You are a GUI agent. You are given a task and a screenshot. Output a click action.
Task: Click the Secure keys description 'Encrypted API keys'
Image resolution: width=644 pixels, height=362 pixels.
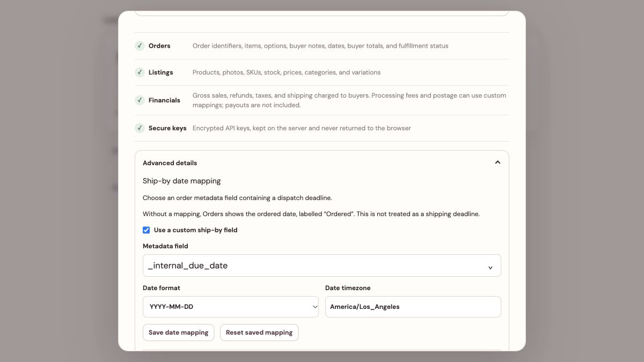click(302, 128)
